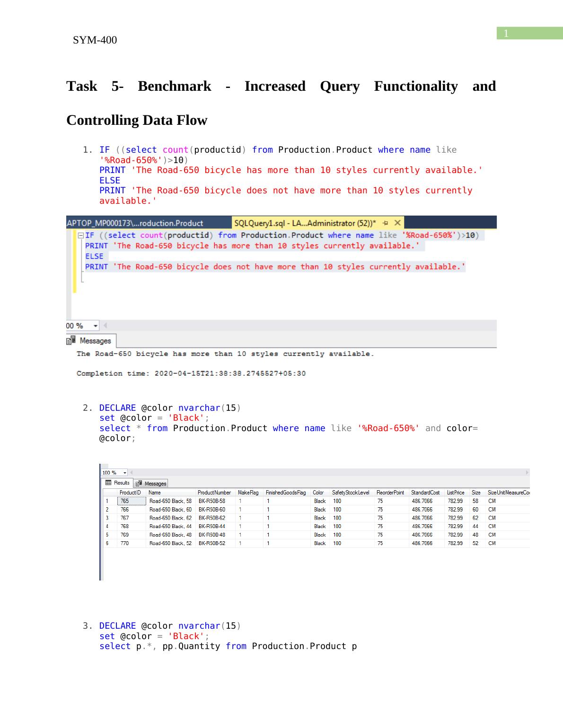Pin the SQLQuery1.sql query tab
The width and height of the screenshot is (563, 728).
[386, 223]
